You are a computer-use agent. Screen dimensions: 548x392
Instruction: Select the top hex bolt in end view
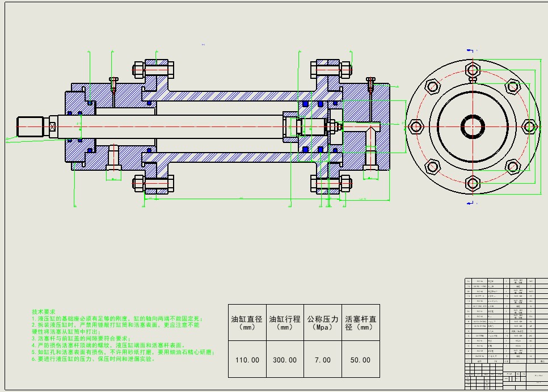(473, 70)
